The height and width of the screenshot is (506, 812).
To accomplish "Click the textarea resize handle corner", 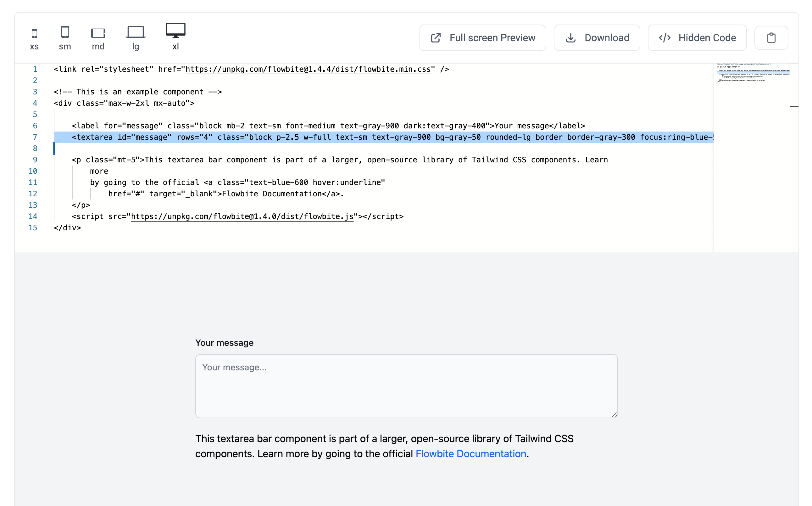I will tap(614, 415).
